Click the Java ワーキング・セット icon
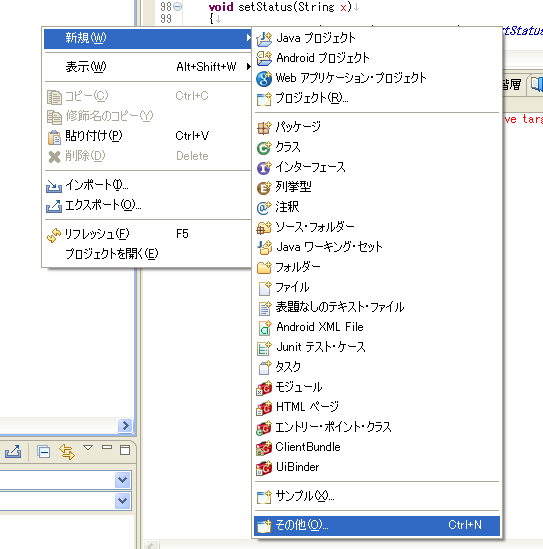Screen dimensions: 543x549 (x=265, y=248)
